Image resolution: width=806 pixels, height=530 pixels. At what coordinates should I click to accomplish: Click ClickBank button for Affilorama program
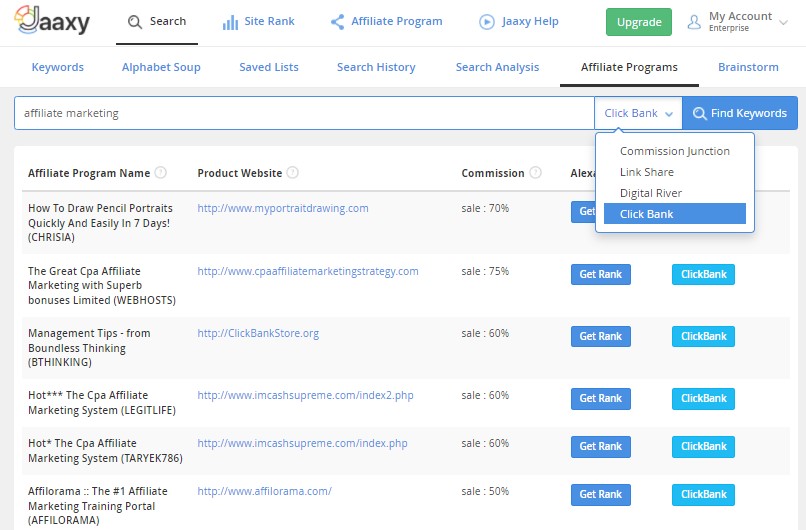(703, 495)
